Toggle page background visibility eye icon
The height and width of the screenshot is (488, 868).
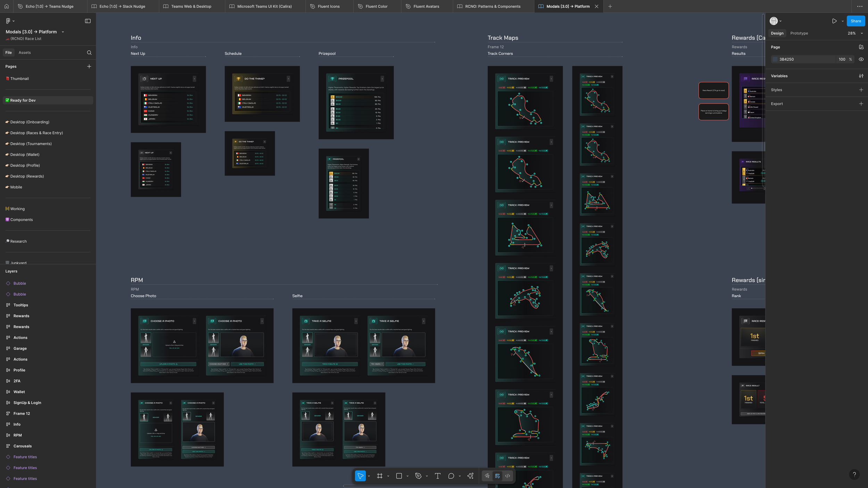coord(861,59)
